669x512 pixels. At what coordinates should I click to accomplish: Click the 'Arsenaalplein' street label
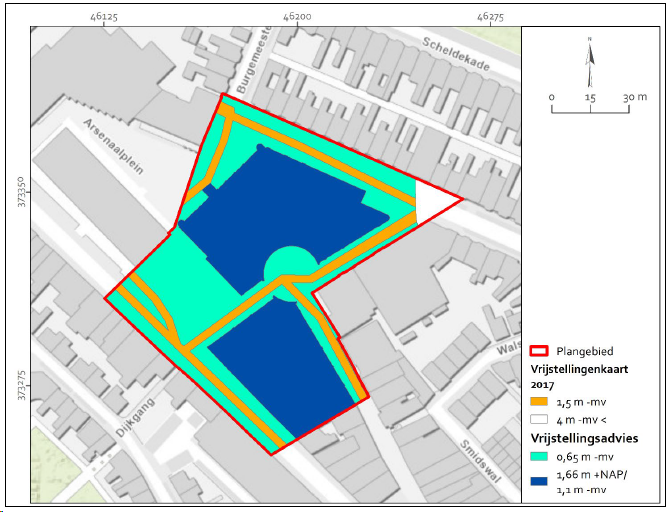[113, 146]
